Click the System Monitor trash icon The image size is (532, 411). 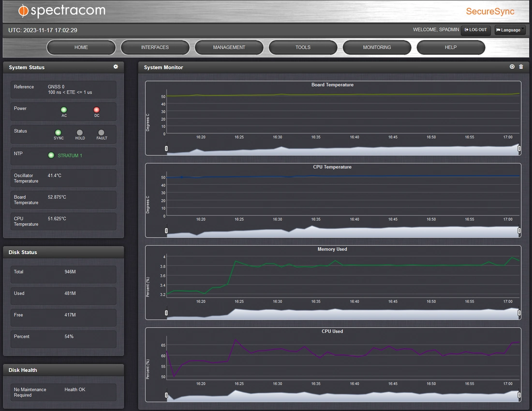click(521, 67)
